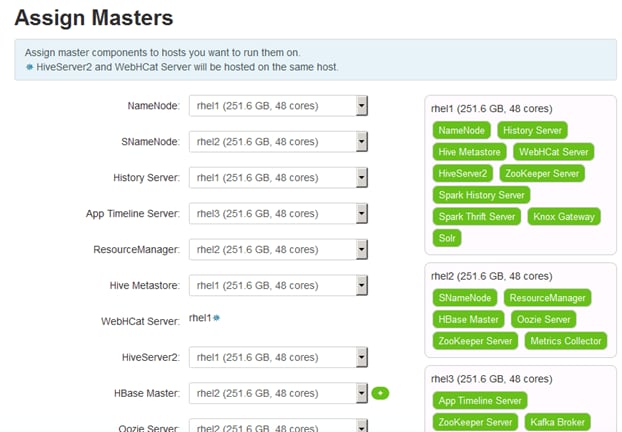The height and width of the screenshot is (432, 622).
Task: Click the NameNode tag under rhel1
Action: pyautogui.click(x=461, y=130)
